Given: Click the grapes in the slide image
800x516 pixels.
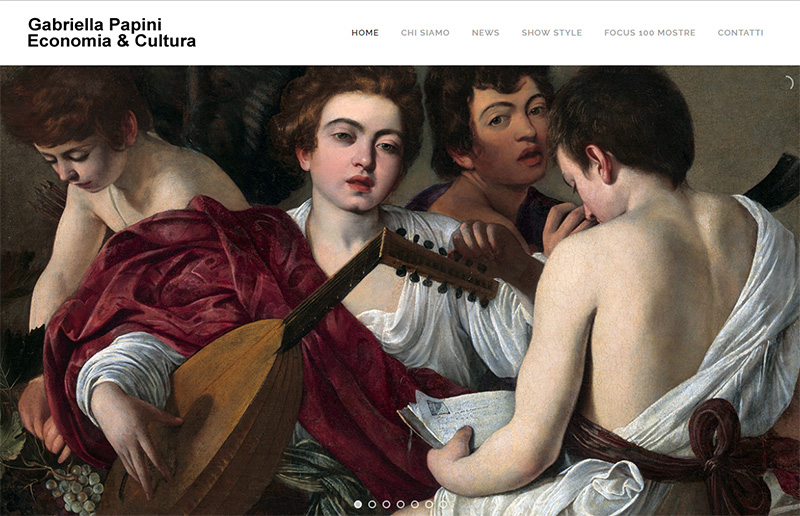Looking at the screenshot, I should tap(76, 488).
